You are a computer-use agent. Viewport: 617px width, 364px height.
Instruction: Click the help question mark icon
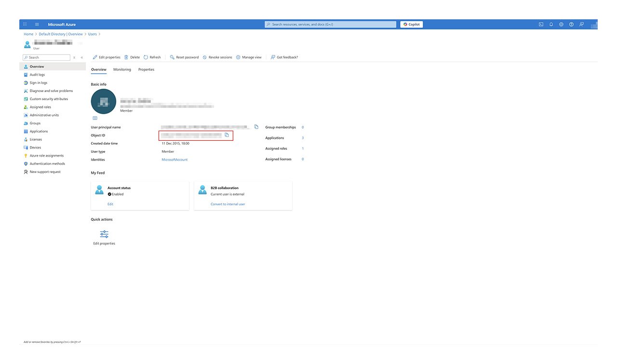(571, 24)
